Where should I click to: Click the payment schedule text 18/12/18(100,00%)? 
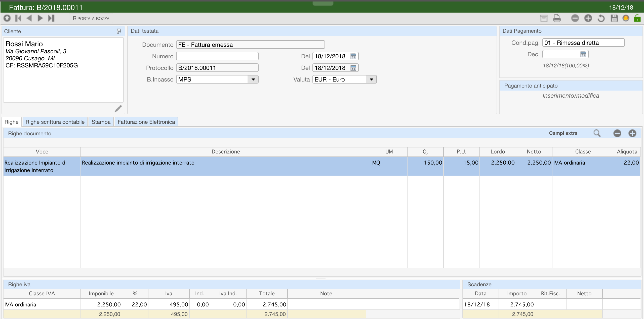[x=566, y=66]
